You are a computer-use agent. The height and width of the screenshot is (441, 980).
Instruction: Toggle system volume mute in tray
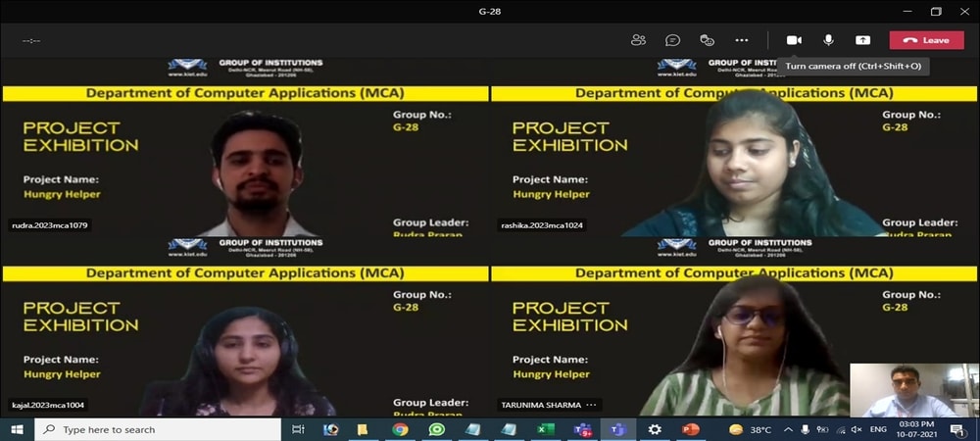pos(856,429)
